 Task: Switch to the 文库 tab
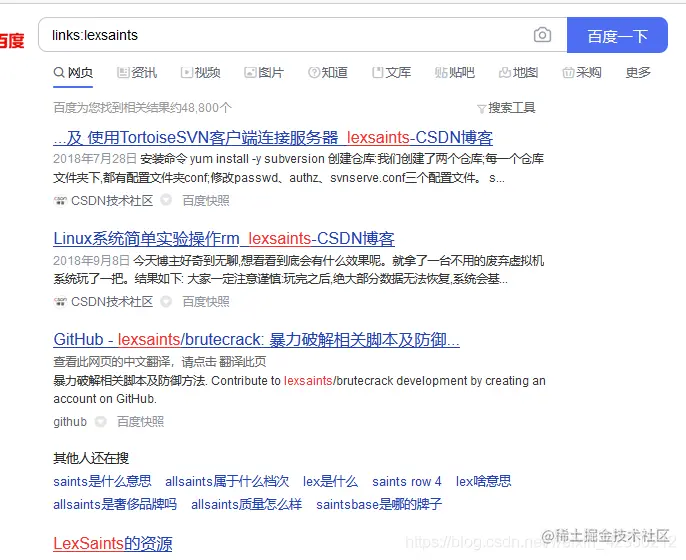click(x=391, y=72)
